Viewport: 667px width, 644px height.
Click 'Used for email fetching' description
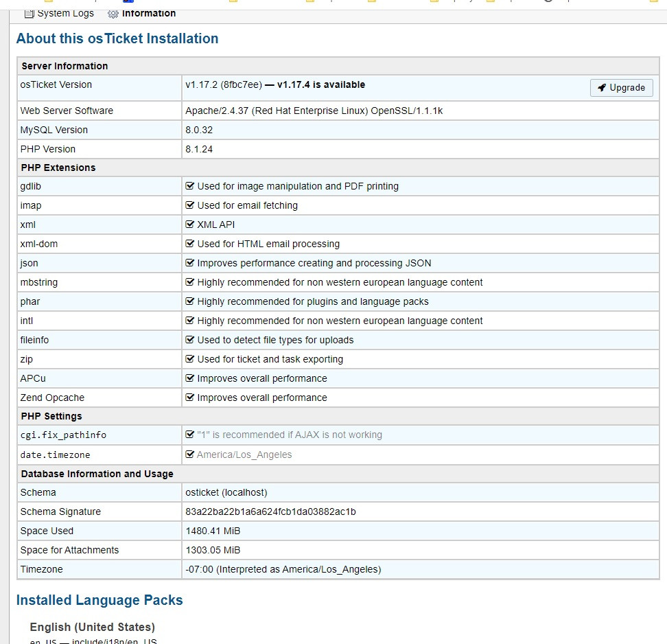(247, 205)
